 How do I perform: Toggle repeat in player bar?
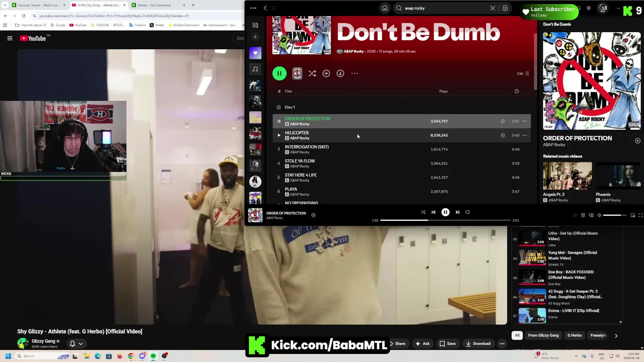[467, 212]
